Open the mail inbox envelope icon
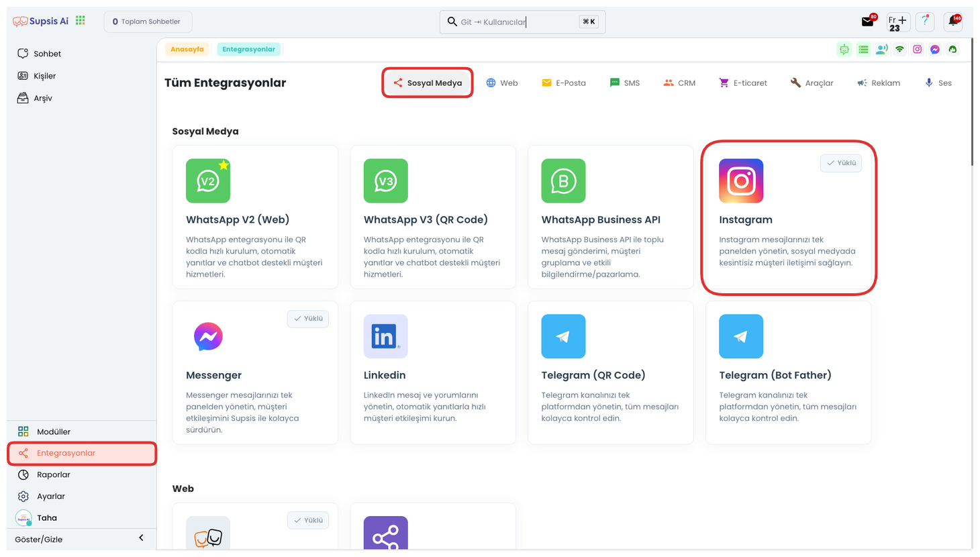980x557 pixels. [x=868, y=21]
